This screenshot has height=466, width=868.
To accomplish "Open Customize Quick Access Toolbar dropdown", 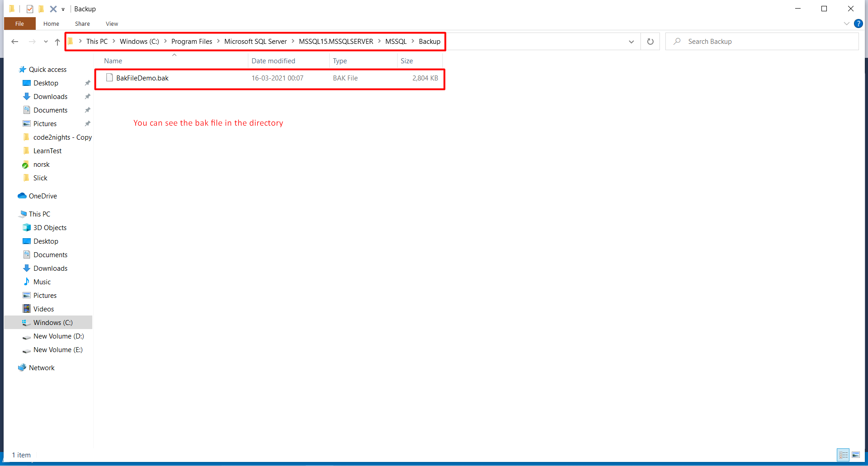I will (63, 9).
